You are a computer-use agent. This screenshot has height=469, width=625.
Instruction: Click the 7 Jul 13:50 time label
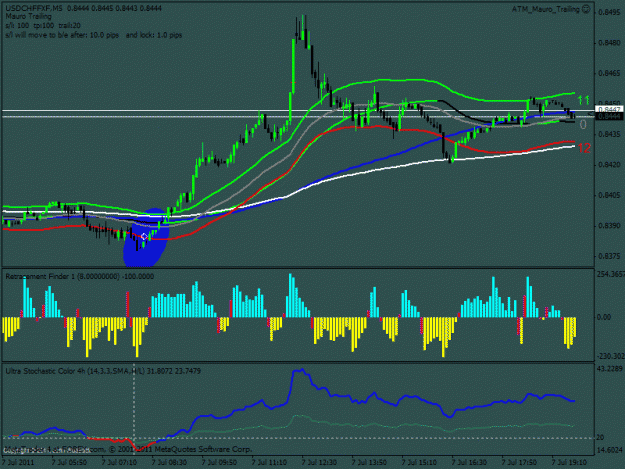tap(369, 462)
